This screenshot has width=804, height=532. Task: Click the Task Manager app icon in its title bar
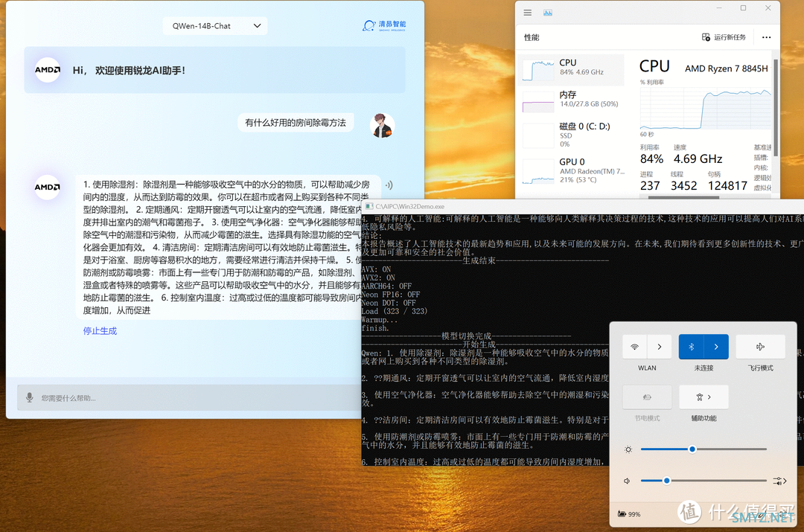coord(548,13)
